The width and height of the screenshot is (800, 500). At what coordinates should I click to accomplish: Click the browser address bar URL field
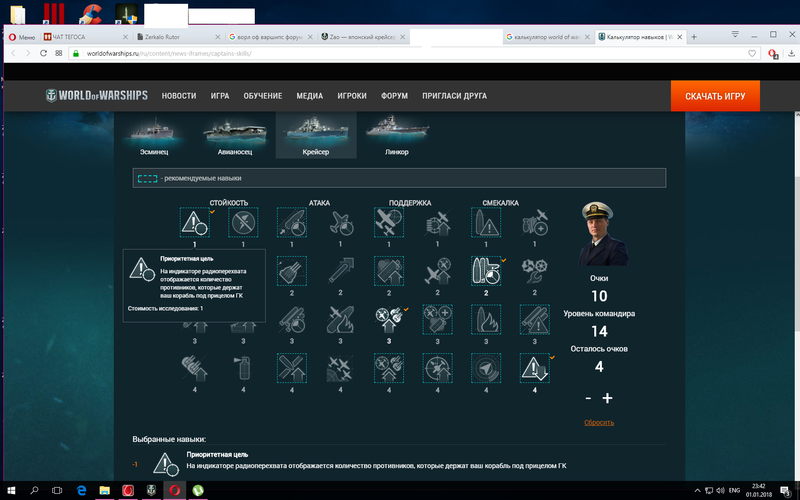tap(400, 53)
